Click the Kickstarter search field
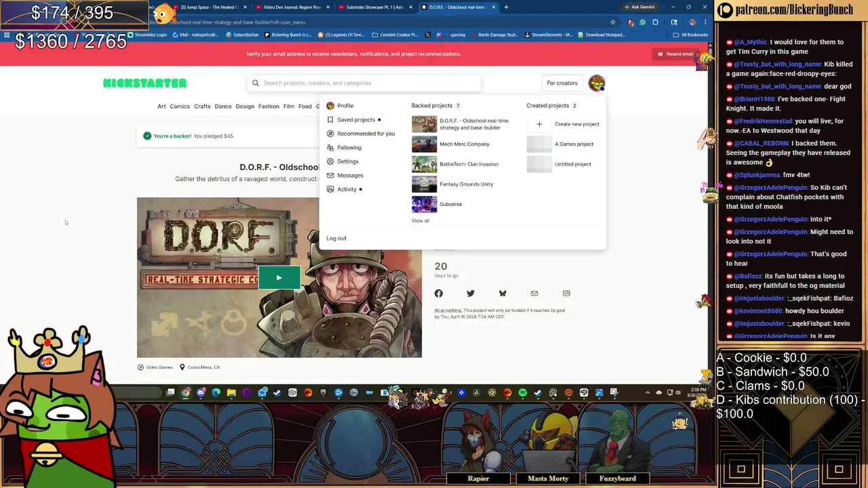868x488 pixels. [364, 83]
